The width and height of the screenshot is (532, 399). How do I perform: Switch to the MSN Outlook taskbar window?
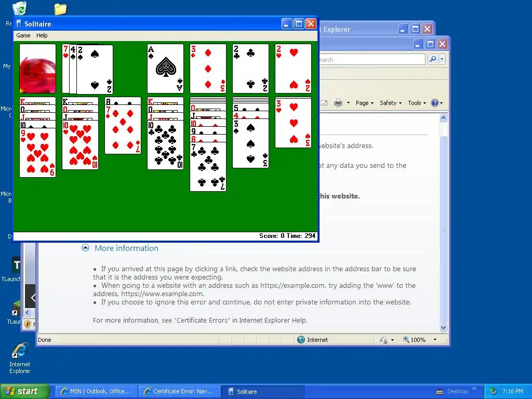point(96,391)
